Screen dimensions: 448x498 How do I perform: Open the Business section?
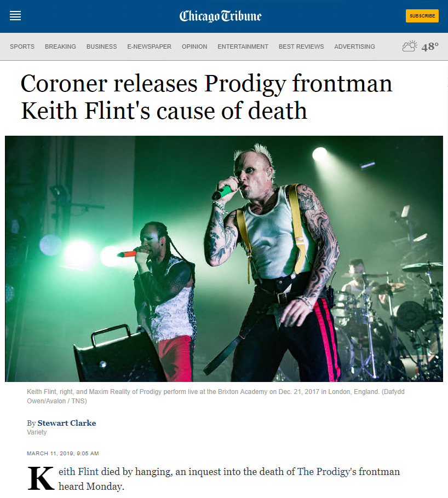(102, 47)
